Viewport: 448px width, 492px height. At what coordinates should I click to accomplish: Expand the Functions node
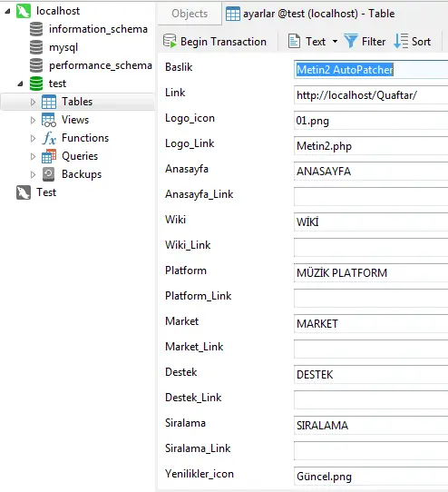[x=33, y=138]
